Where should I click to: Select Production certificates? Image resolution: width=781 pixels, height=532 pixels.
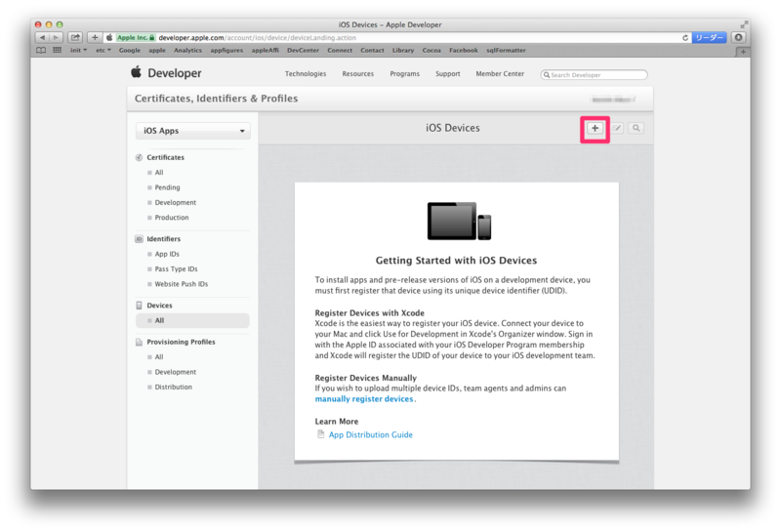pos(172,217)
